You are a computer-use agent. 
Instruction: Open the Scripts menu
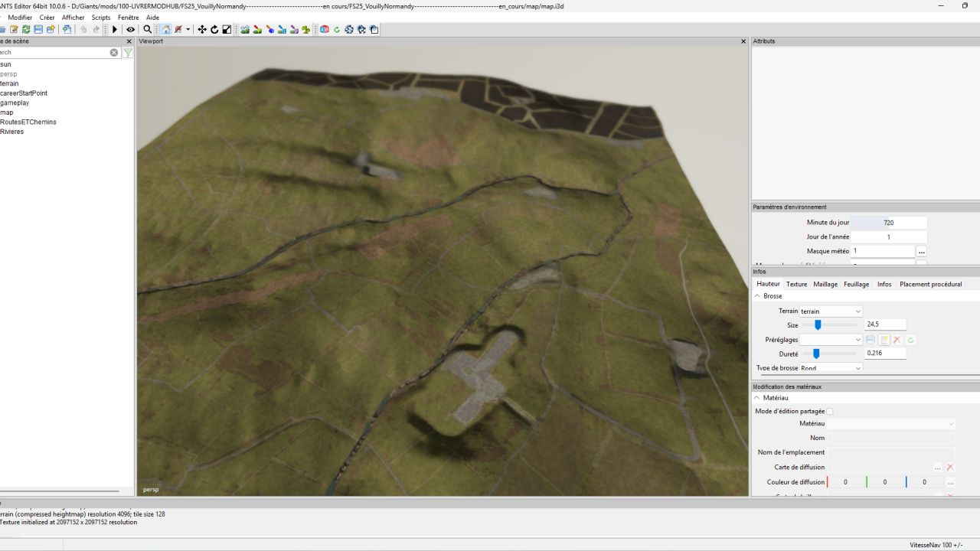pos(101,17)
